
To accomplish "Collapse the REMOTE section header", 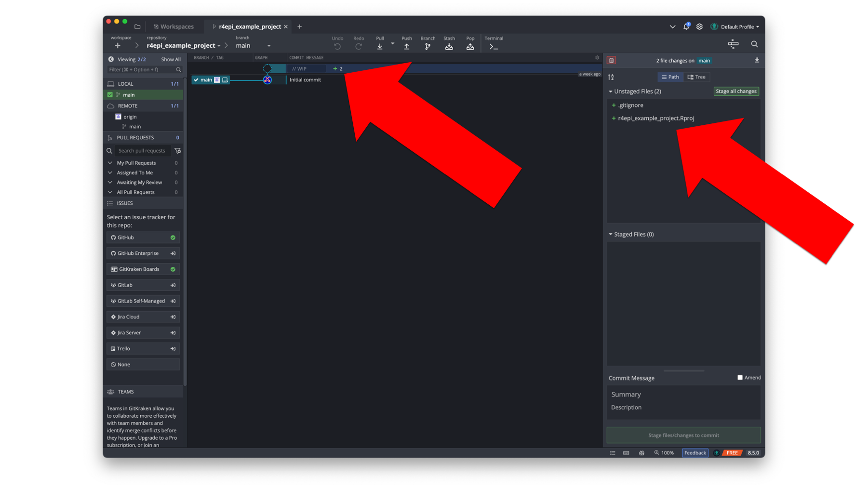I will click(x=143, y=106).
